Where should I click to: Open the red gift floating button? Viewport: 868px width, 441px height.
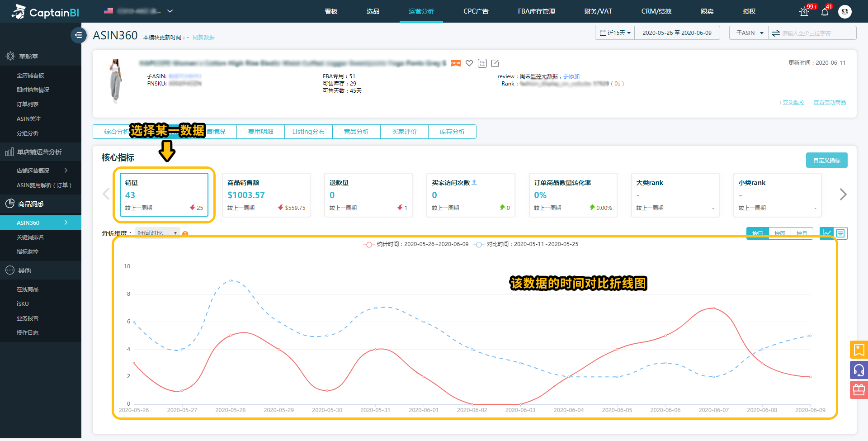[859, 390]
